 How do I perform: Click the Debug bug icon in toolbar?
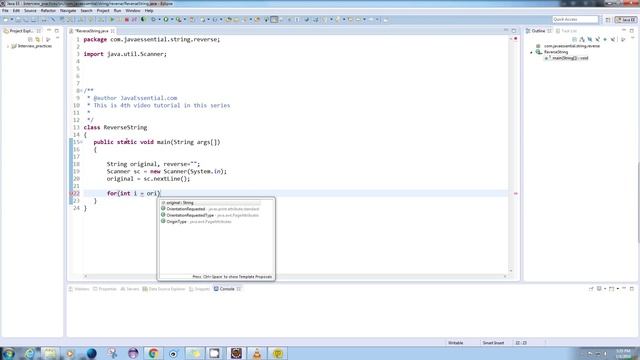point(153,19)
